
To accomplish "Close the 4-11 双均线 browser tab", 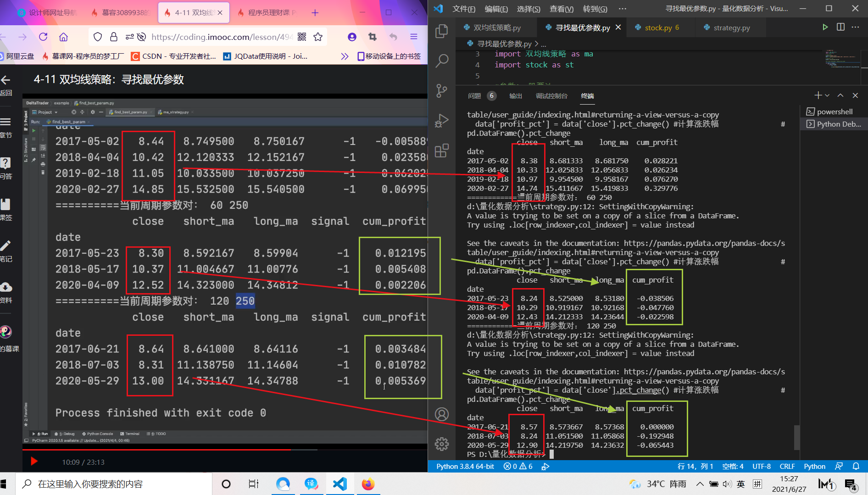I will (220, 12).
